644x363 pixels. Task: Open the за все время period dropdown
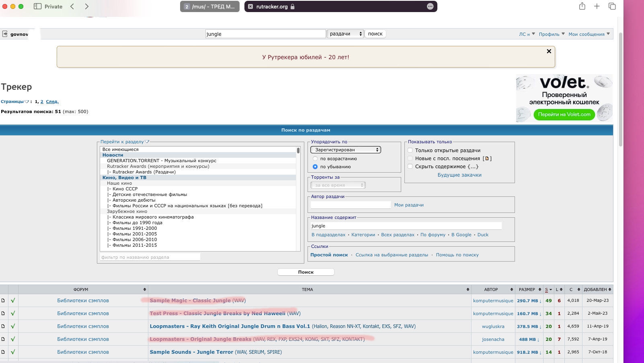pyautogui.click(x=338, y=185)
